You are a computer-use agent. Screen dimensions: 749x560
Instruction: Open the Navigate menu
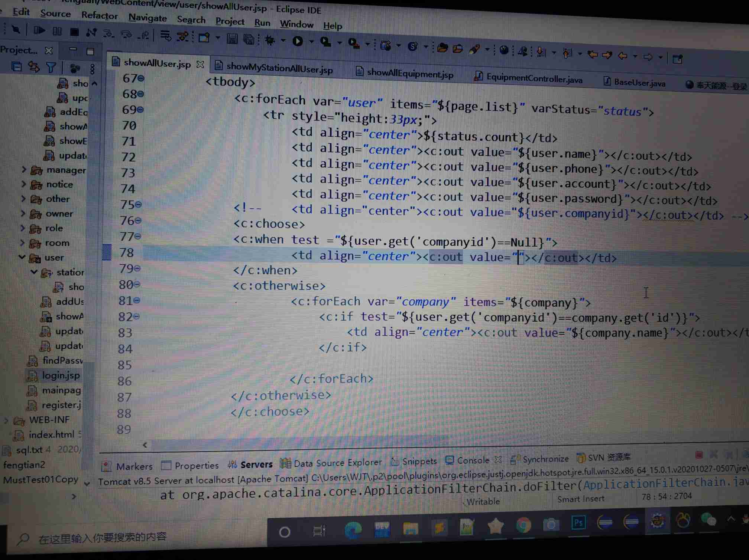pyautogui.click(x=147, y=17)
